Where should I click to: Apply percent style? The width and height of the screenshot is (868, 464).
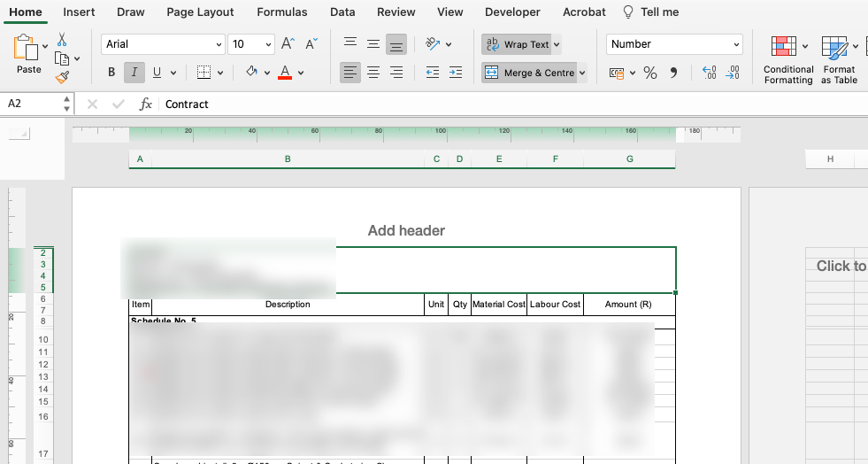(x=650, y=73)
